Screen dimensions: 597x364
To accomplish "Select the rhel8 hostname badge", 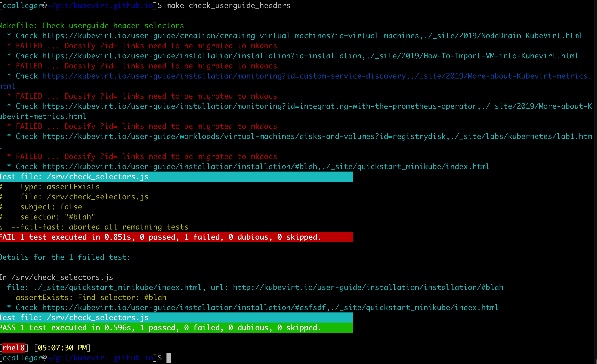I will pyautogui.click(x=13, y=347).
